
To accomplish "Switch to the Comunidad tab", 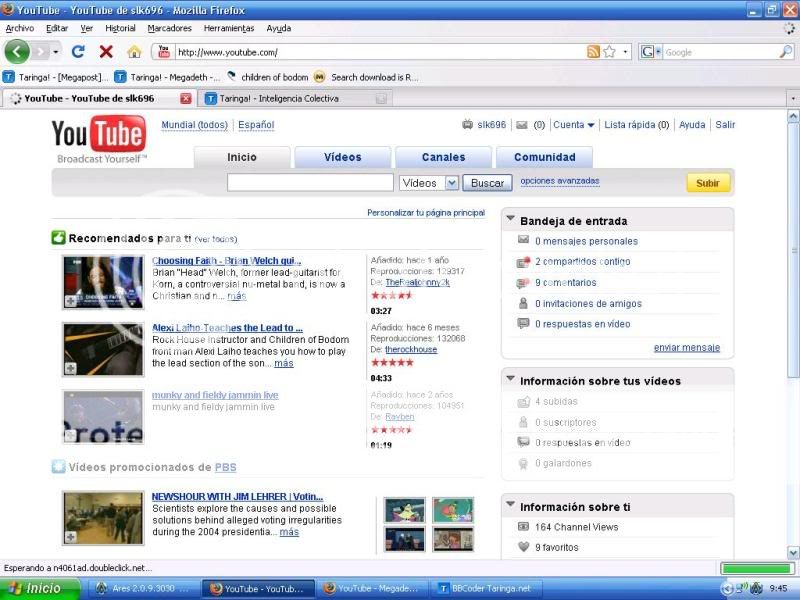I will pyautogui.click(x=544, y=157).
